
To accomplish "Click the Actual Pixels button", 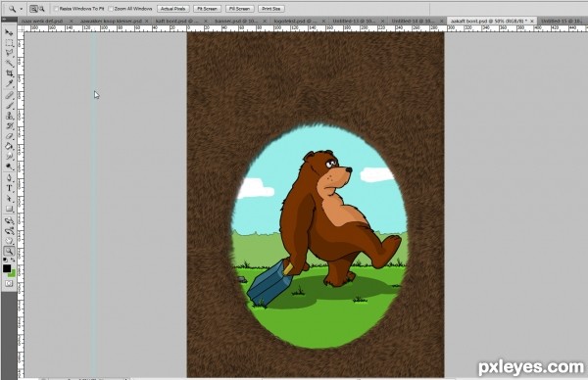I will [173, 8].
